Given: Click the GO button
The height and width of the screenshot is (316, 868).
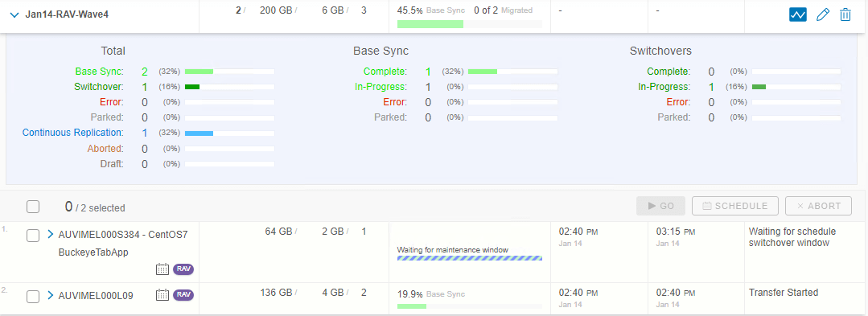Looking at the screenshot, I should (x=661, y=206).
